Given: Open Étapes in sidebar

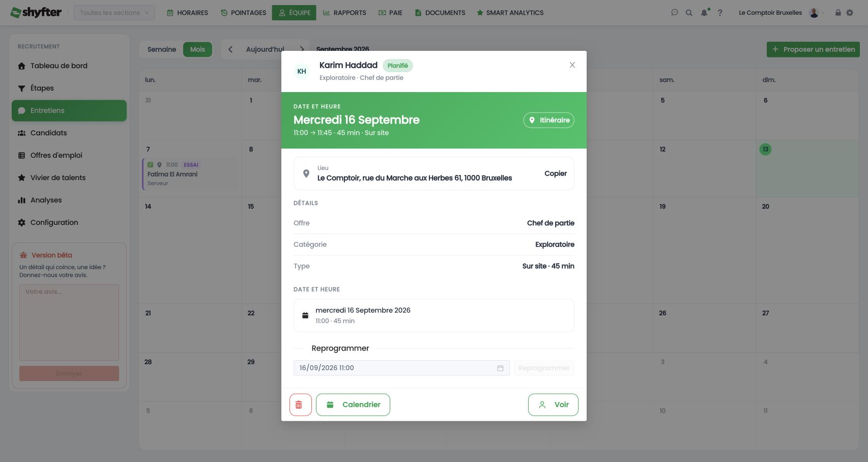Looking at the screenshot, I should click(x=69, y=88).
